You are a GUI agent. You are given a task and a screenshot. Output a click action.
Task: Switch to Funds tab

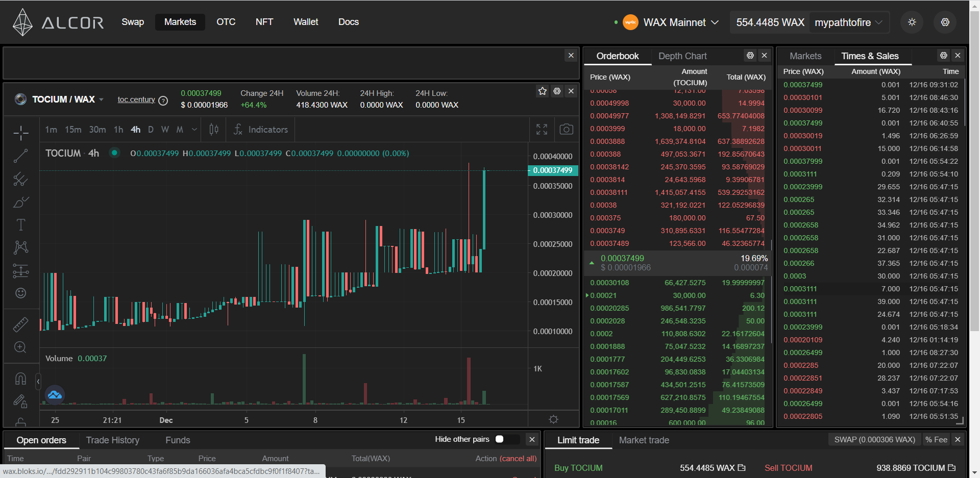point(178,440)
